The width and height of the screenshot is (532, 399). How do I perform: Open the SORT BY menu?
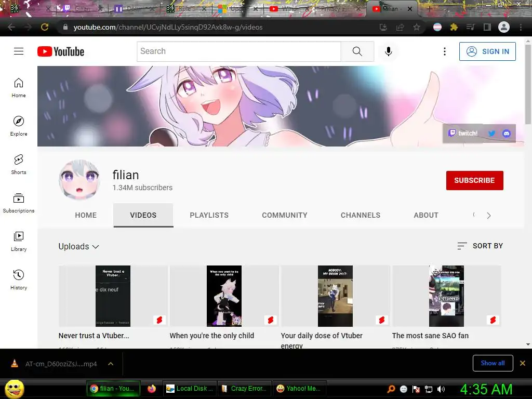click(x=480, y=246)
